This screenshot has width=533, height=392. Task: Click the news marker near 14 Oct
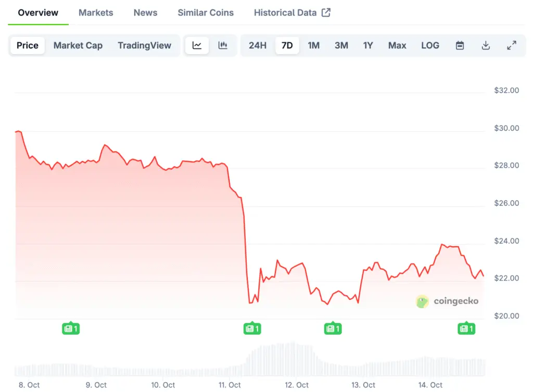click(466, 328)
